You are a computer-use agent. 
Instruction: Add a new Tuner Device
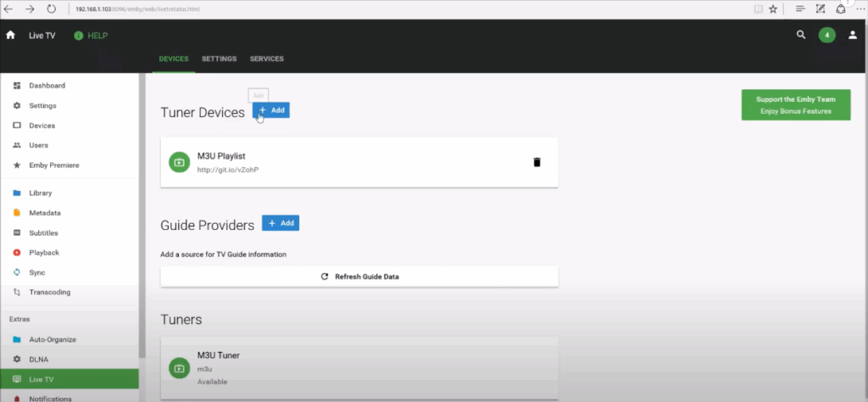pyautogui.click(x=271, y=110)
